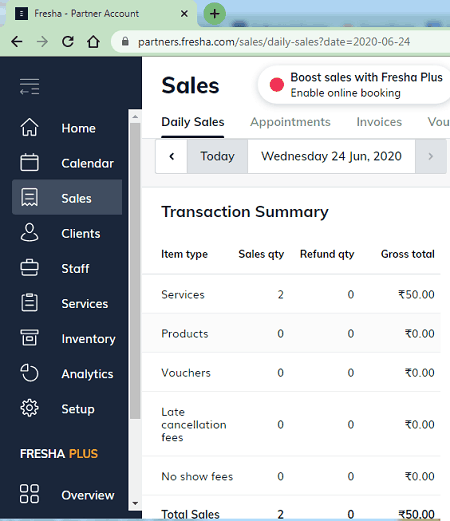Screen dimensions: 450x521
Task: Open the Analytics chart icon
Action: [x=29, y=373]
